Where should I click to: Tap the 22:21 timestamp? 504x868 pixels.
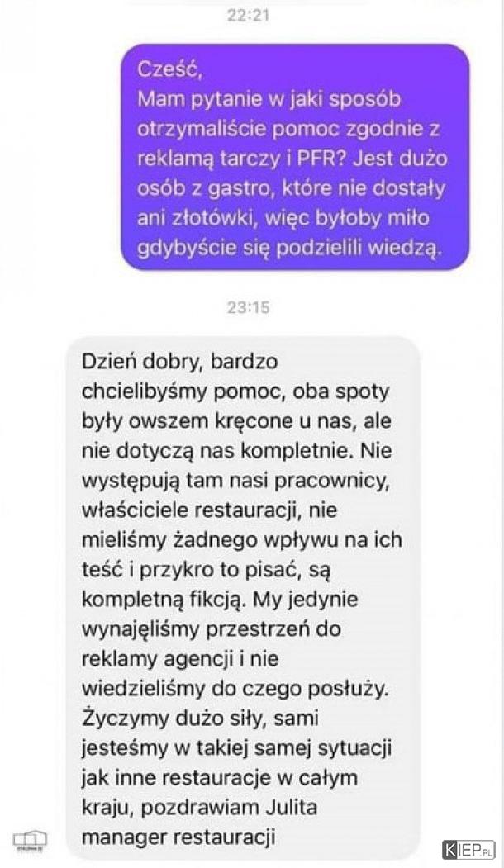[x=248, y=15]
